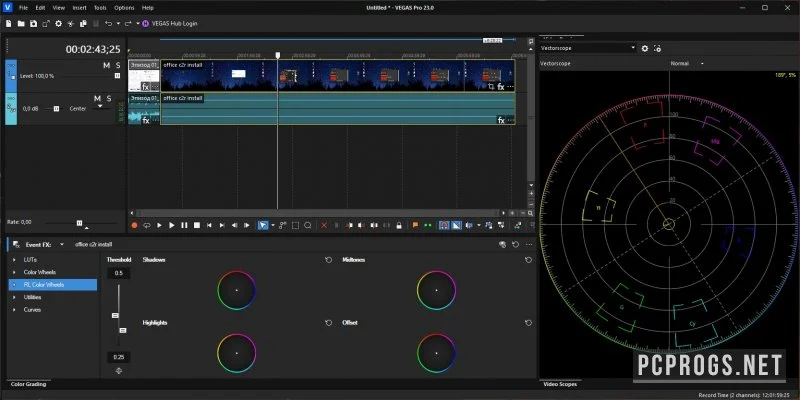Open the Normal mode dropdown in Vectorscope

687,63
